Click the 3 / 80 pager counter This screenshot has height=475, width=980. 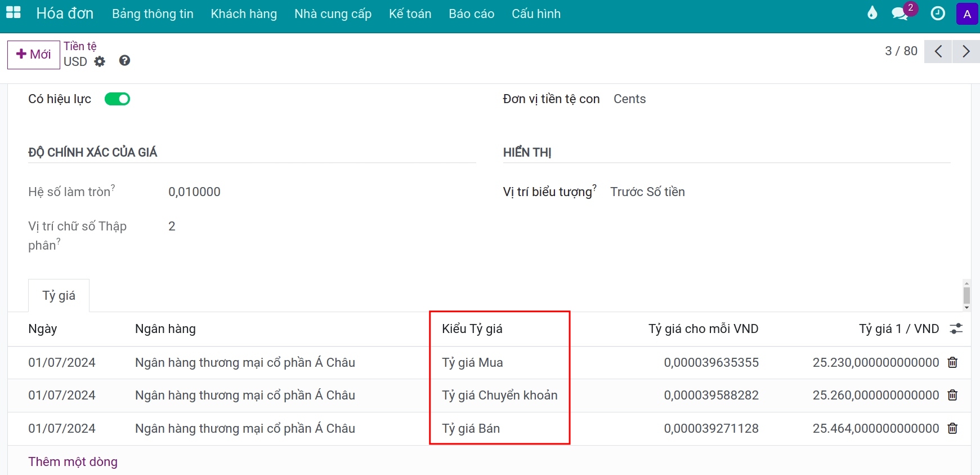(x=901, y=51)
